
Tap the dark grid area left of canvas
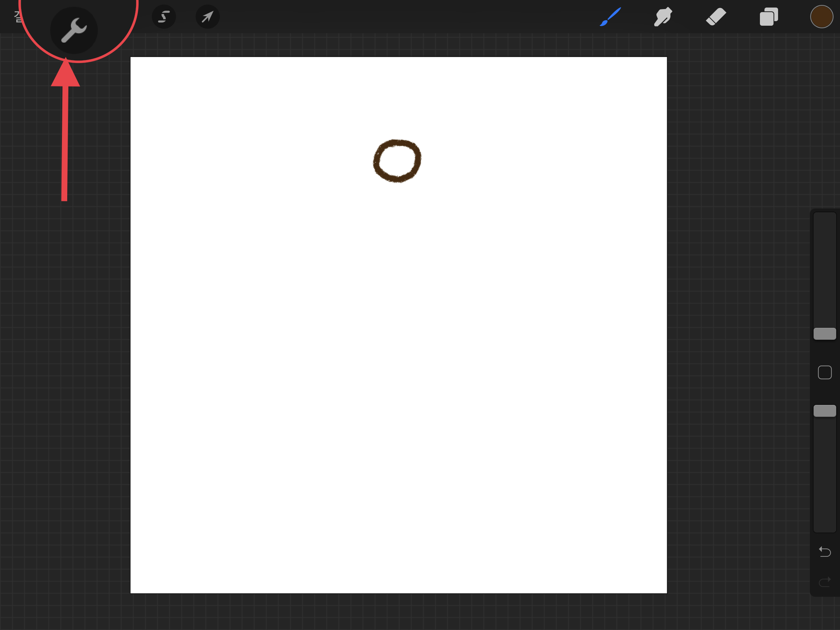pos(65,342)
